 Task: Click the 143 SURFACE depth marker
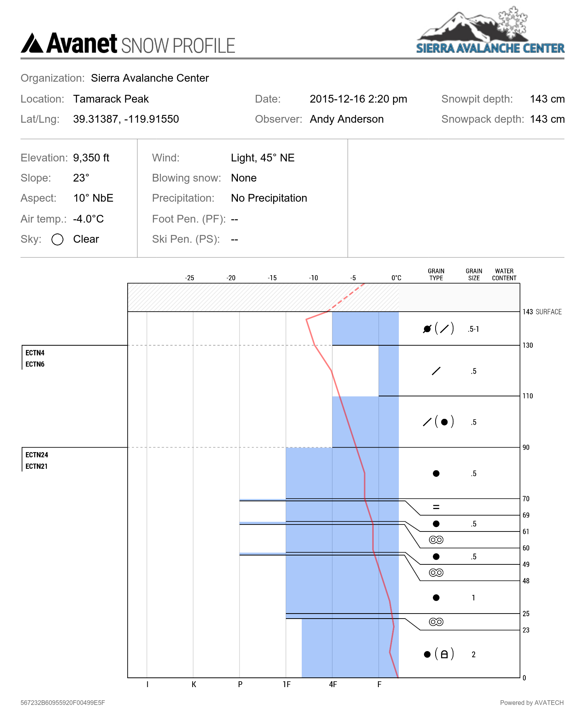click(542, 312)
